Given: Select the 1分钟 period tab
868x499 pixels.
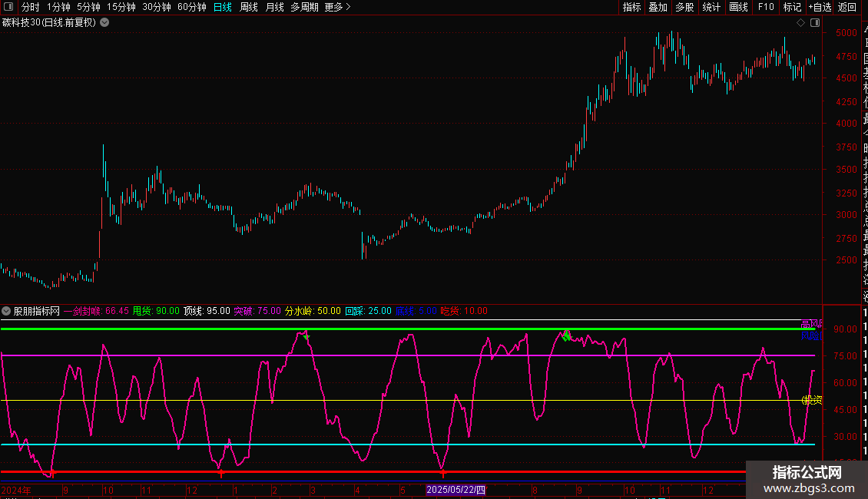Looking at the screenshot, I should (58, 7).
